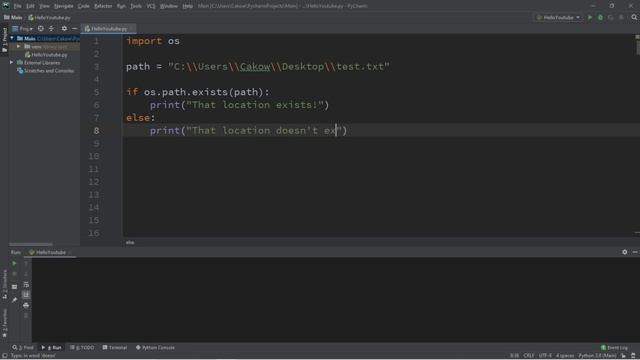
Task: Open the Window menu
Action: (x=169, y=6)
